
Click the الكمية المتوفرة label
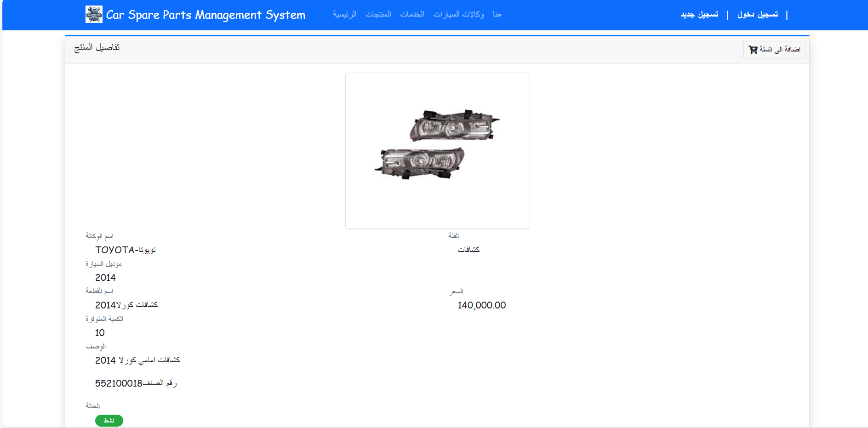tap(104, 319)
